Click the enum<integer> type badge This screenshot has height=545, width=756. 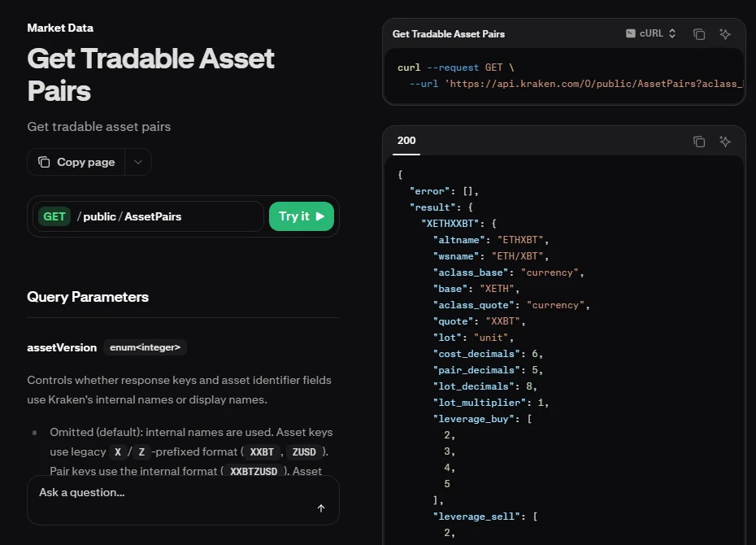tap(146, 347)
